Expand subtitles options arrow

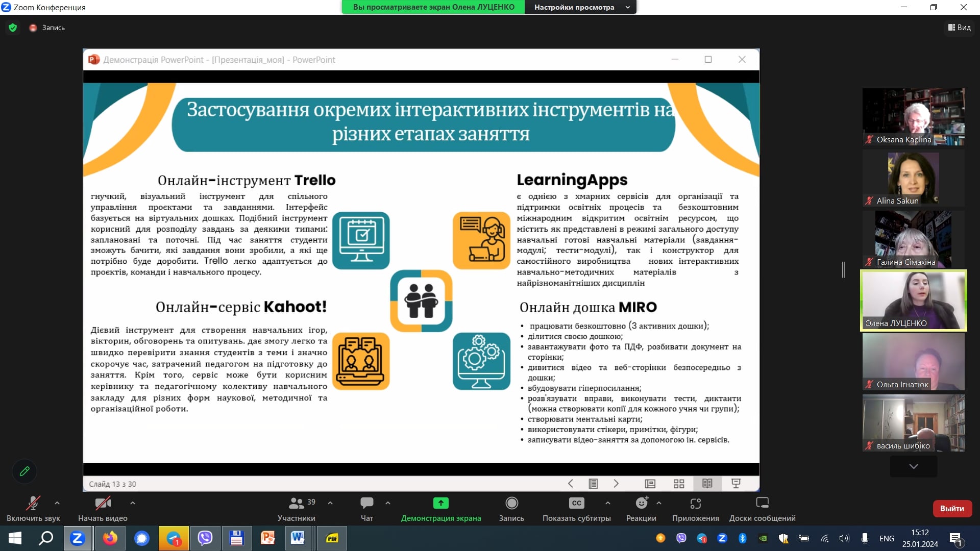tap(608, 503)
